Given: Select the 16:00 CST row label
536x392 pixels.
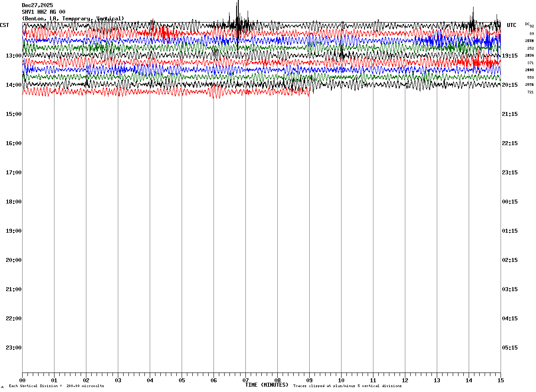Looking at the screenshot, I should [14, 143].
